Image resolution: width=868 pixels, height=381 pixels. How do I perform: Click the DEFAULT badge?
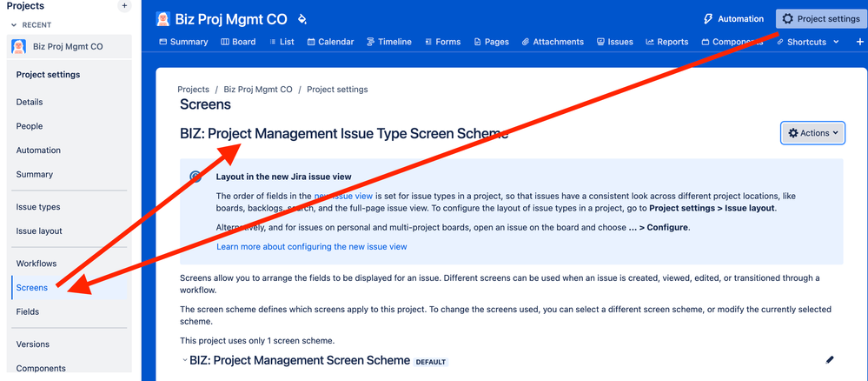pos(431,362)
